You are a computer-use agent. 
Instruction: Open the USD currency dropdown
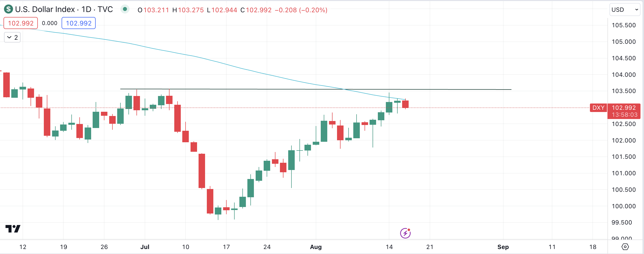(625, 10)
